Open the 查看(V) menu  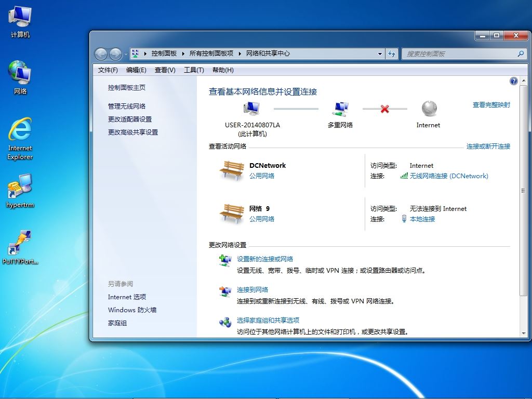[165, 70]
